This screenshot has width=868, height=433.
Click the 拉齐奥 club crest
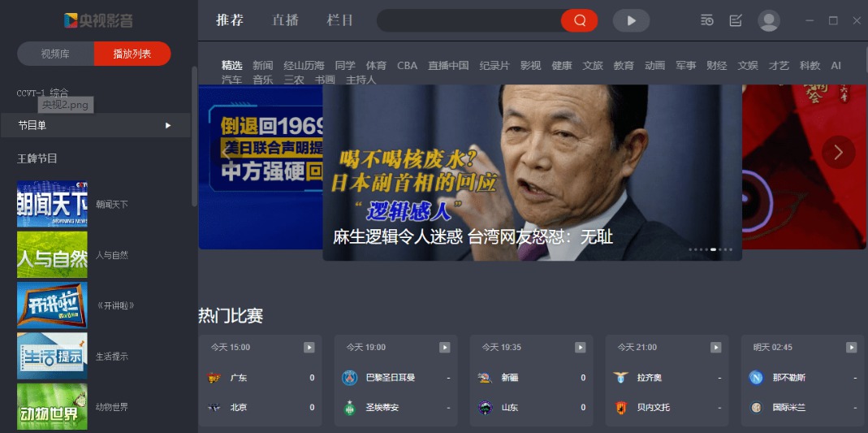(620, 378)
